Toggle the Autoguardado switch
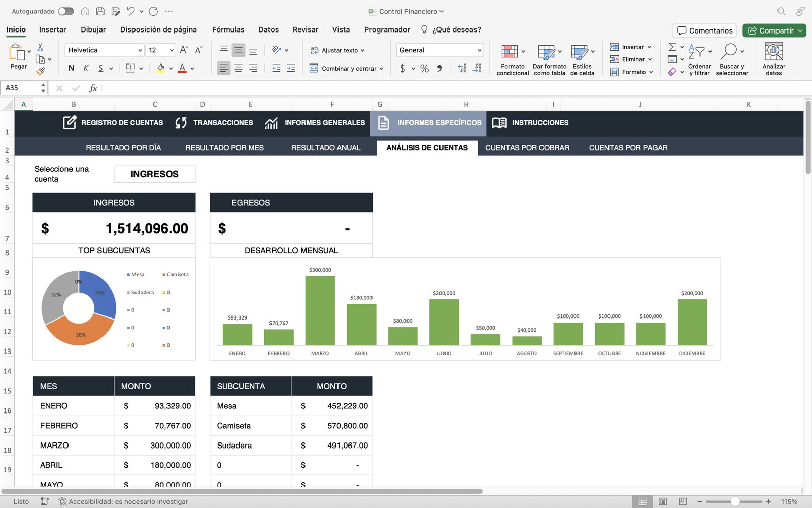812x508 pixels. 65,11
